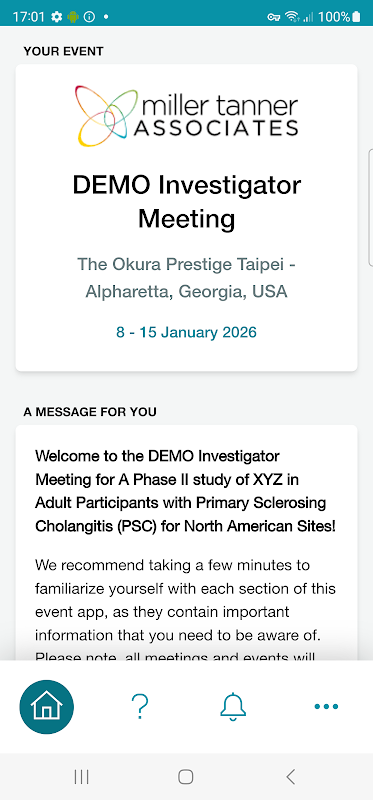The width and height of the screenshot is (373, 800).
Task: Tap the question mark help icon
Action: (x=140, y=707)
